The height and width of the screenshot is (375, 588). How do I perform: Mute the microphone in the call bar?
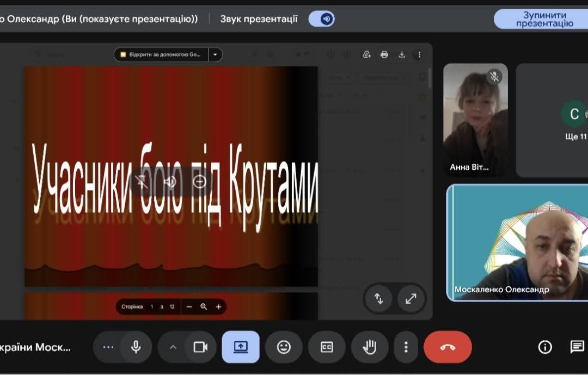coord(136,347)
